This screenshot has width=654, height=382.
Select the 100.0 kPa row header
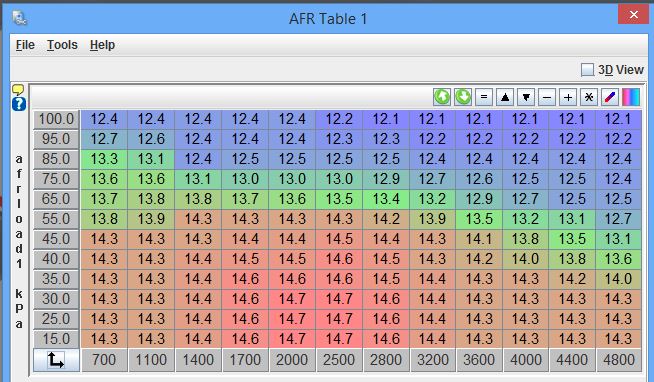pyautogui.click(x=56, y=119)
